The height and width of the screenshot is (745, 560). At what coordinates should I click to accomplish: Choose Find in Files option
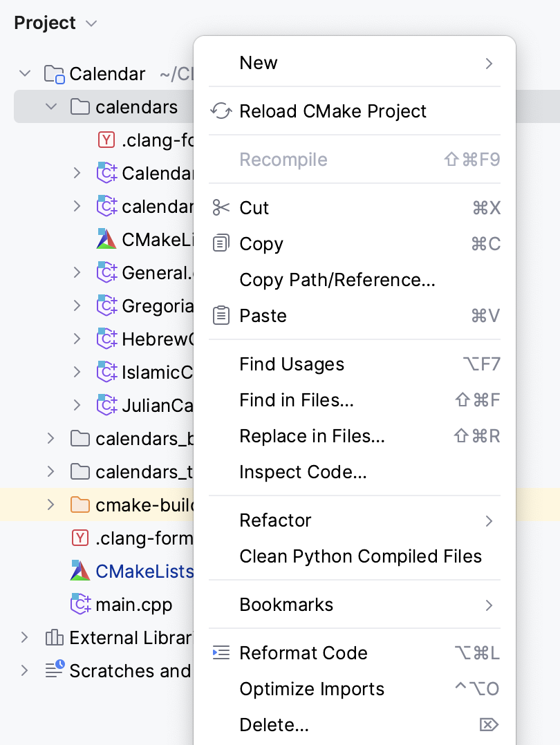(x=296, y=399)
